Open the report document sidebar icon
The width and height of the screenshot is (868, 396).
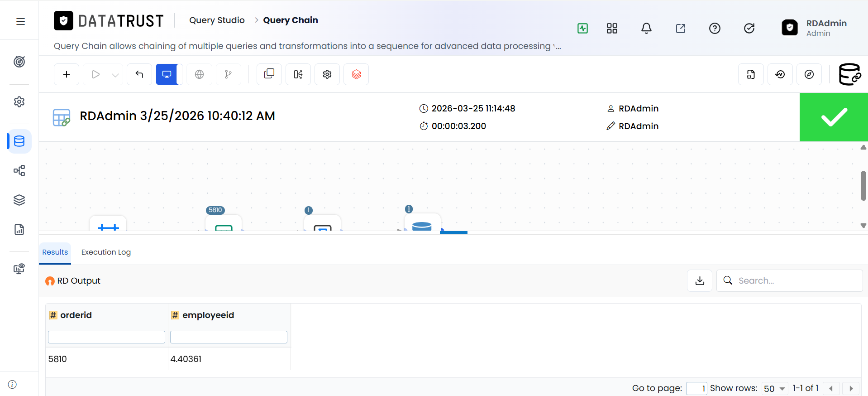coord(19,229)
